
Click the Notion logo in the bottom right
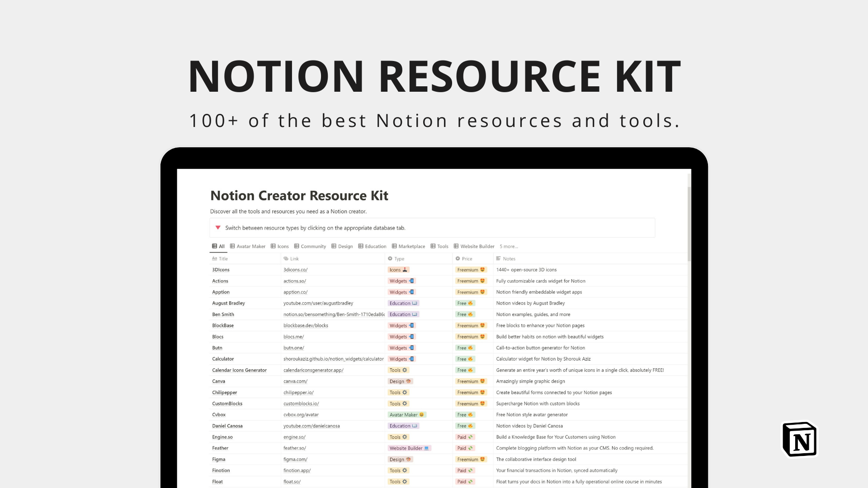click(x=800, y=439)
